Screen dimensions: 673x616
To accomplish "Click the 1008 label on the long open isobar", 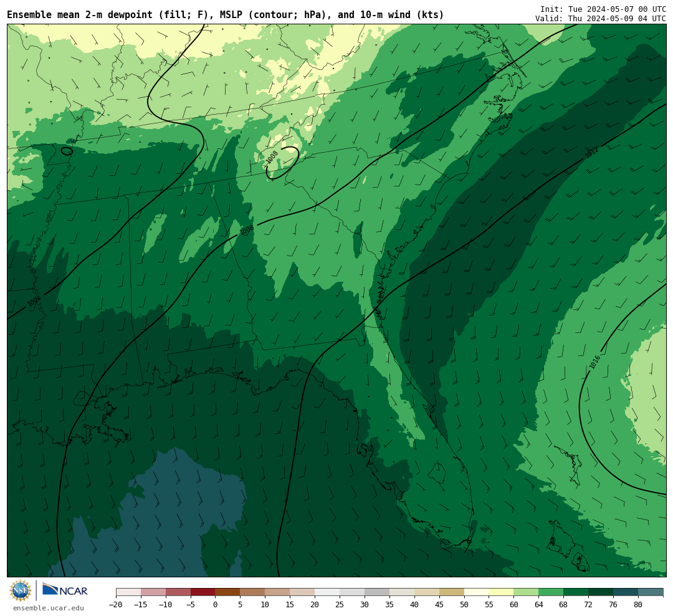I will click(246, 230).
